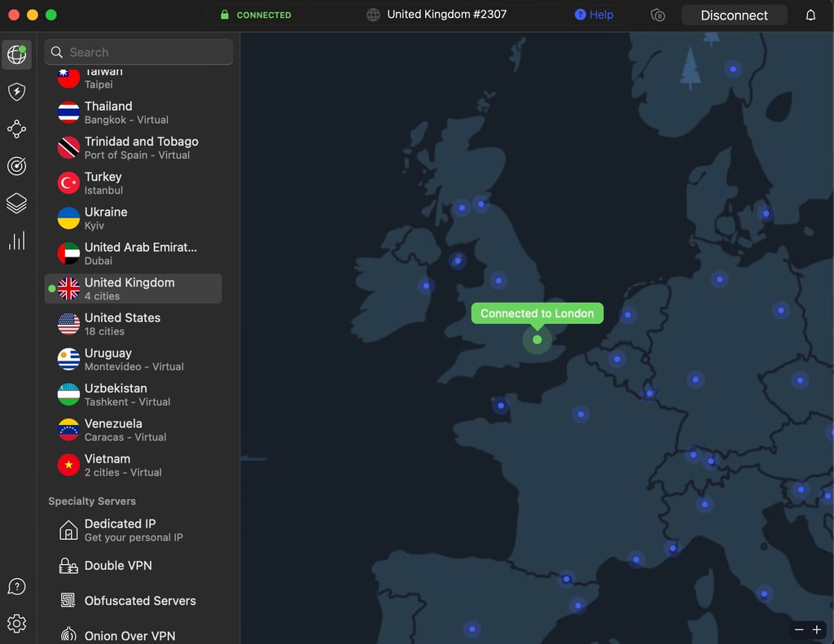Image resolution: width=834 pixels, height=644 pixels.
Task: Click inside the Search field
Action: tap(138, 52)
